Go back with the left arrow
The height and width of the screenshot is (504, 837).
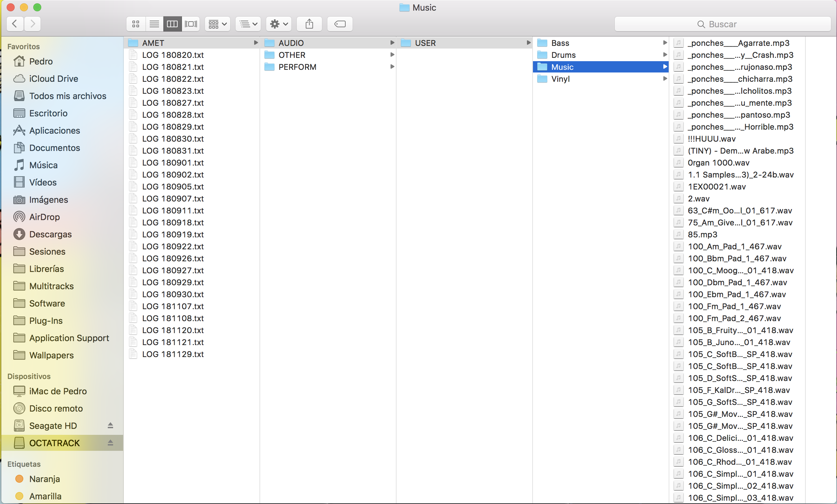pos(15,24)
